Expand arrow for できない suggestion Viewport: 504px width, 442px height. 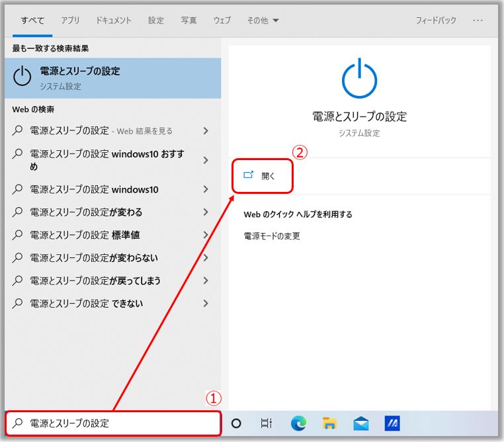tap(206, 304)
